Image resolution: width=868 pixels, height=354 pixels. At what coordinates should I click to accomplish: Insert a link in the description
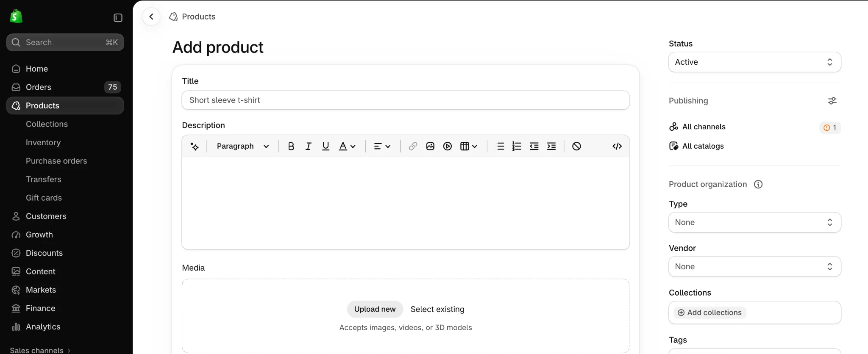(x=413, y=146)
